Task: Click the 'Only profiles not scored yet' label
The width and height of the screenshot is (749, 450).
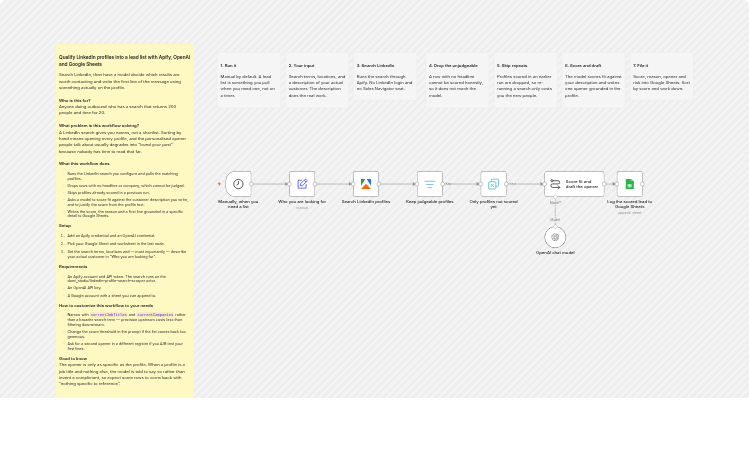Action: pos(493,204)
